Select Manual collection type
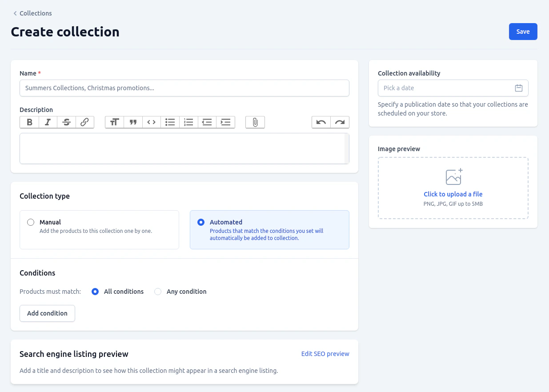549x392 pixels. (99, 230)
